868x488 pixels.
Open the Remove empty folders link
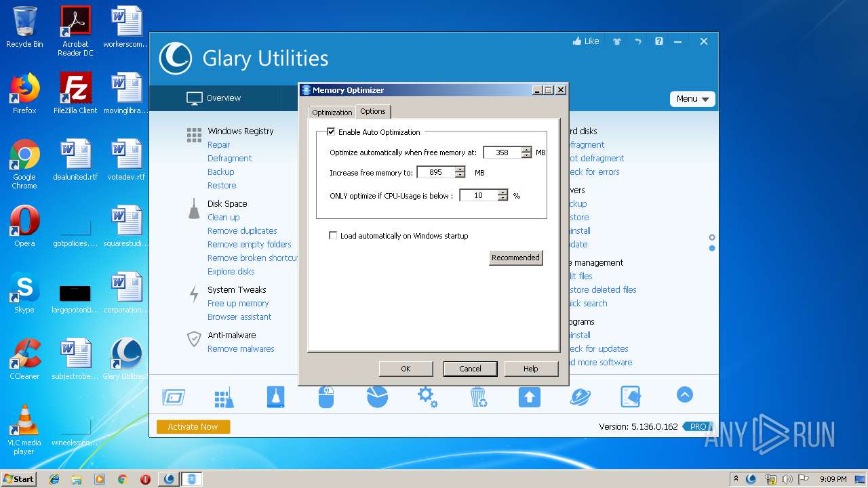click(250, 245)
